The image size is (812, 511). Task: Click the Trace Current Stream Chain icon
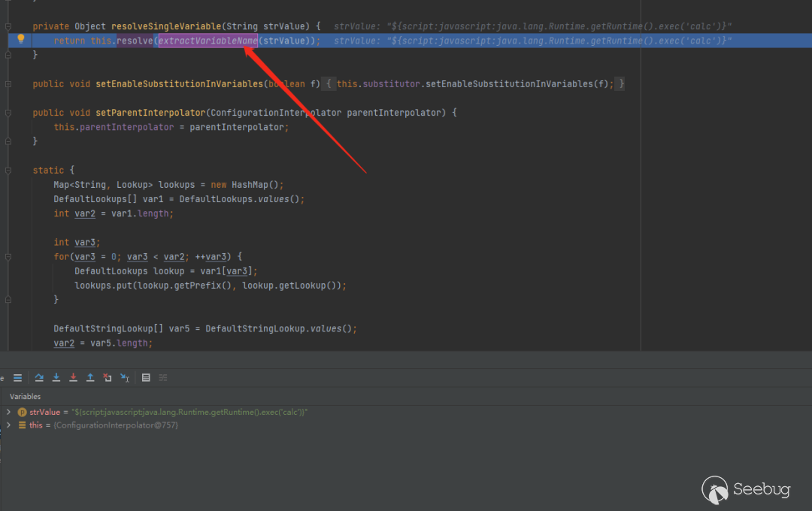[x=163, y=378]
